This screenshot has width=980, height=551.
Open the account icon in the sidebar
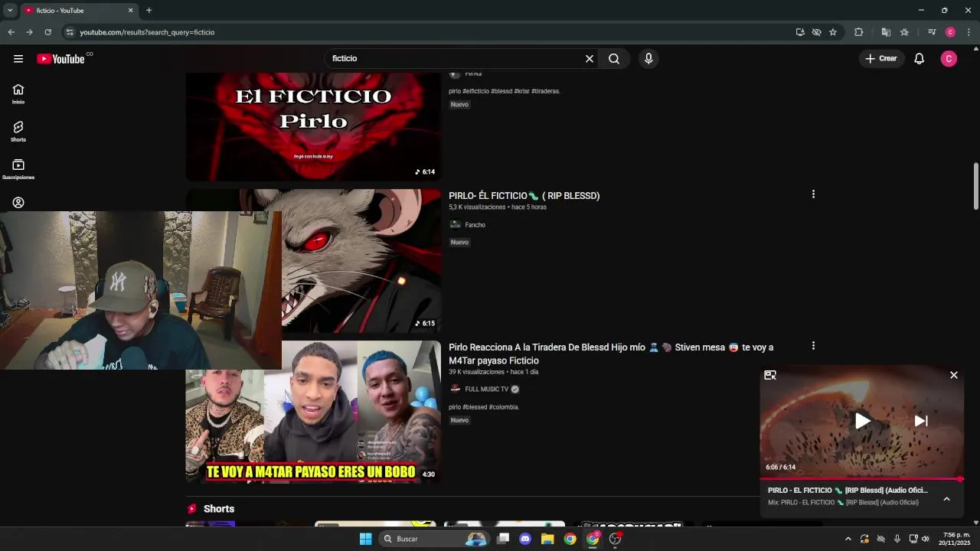coord(18,203)
